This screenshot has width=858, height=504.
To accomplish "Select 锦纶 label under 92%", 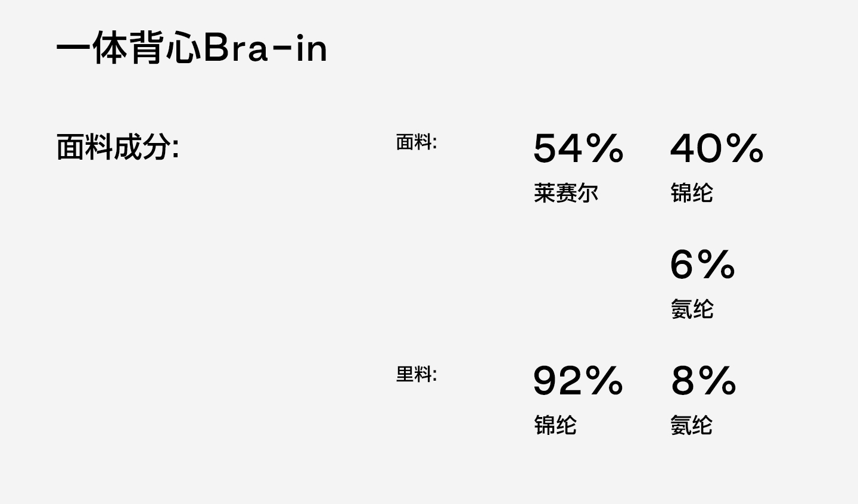I will point(555,425).
